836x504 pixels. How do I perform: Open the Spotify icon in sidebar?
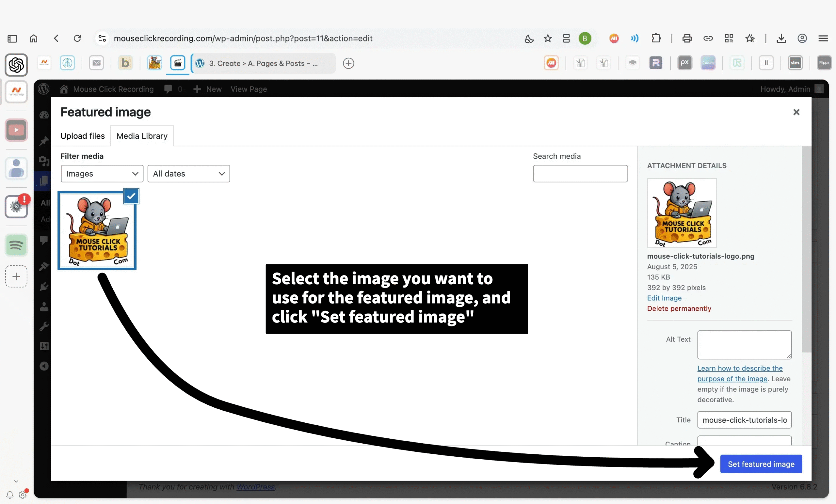[16, 245]
